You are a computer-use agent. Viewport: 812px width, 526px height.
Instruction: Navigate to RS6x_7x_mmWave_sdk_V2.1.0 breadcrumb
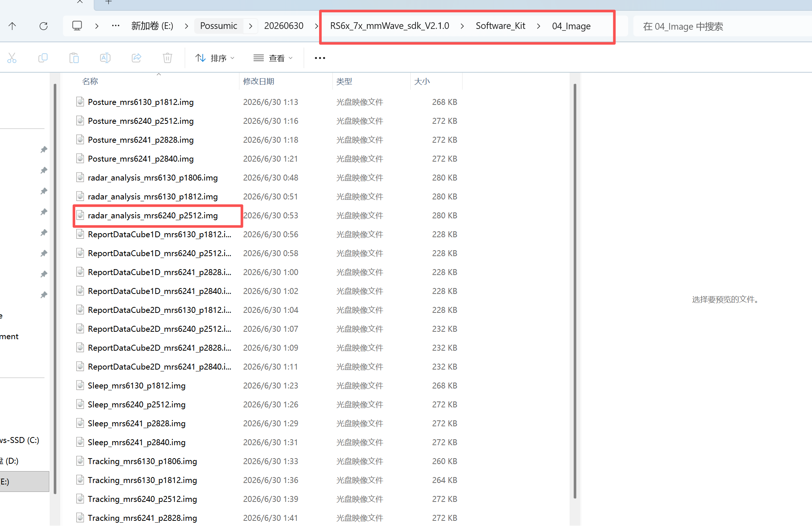tap(390, 26)
